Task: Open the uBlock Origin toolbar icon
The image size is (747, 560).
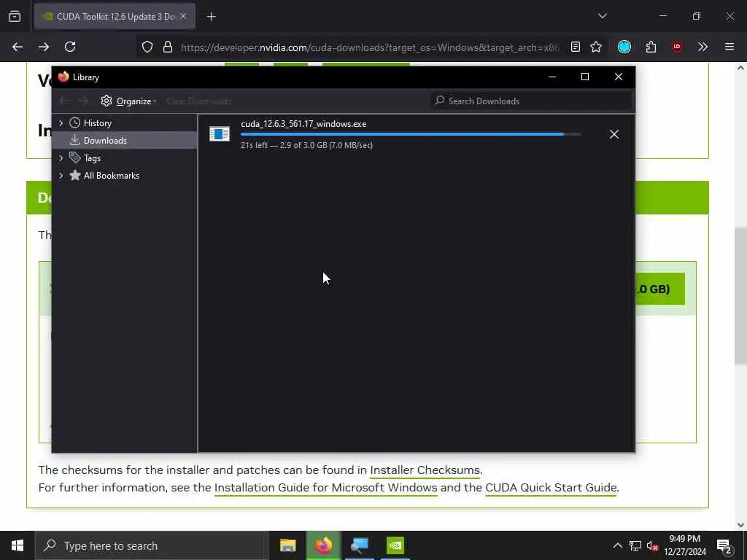Action: 676,47
